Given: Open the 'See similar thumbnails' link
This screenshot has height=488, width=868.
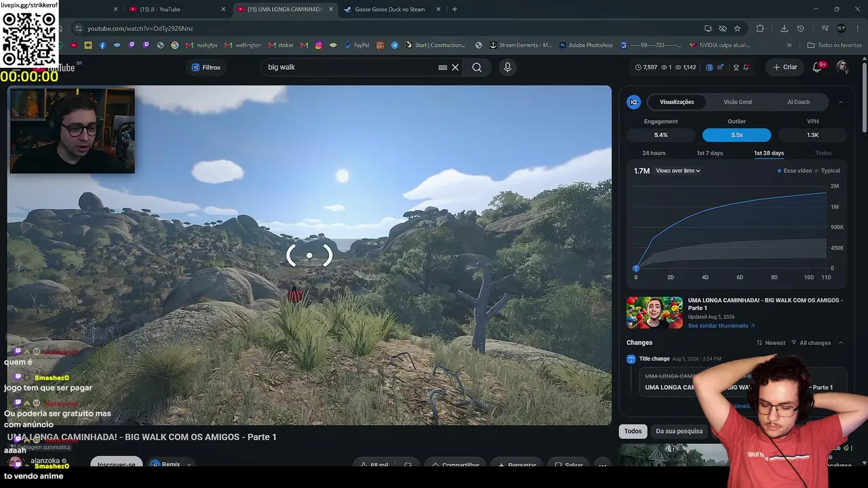Looking at the screenshot, I should tap(722, 326).
